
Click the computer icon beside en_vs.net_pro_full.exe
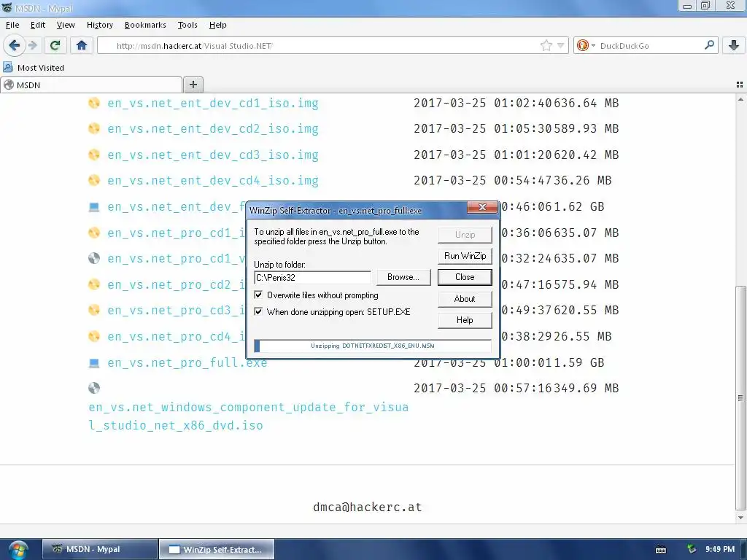coord(94,363)
